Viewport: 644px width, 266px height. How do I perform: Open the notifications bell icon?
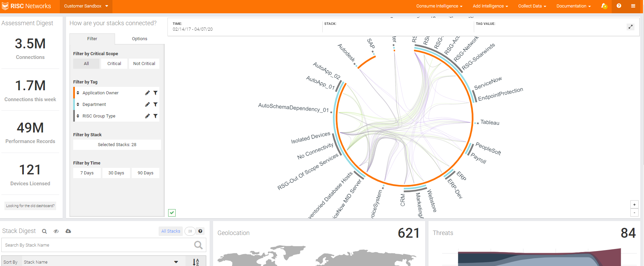[x=604, y=6]
